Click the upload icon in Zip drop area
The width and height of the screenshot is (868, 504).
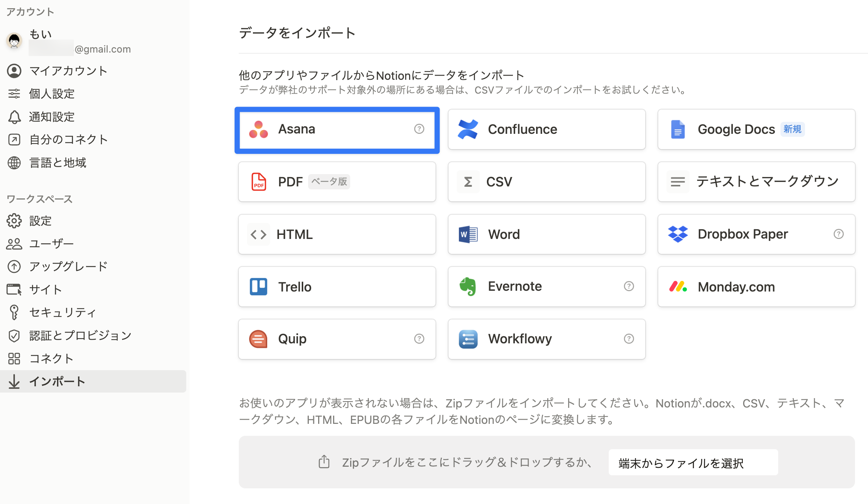coord(324,462)
